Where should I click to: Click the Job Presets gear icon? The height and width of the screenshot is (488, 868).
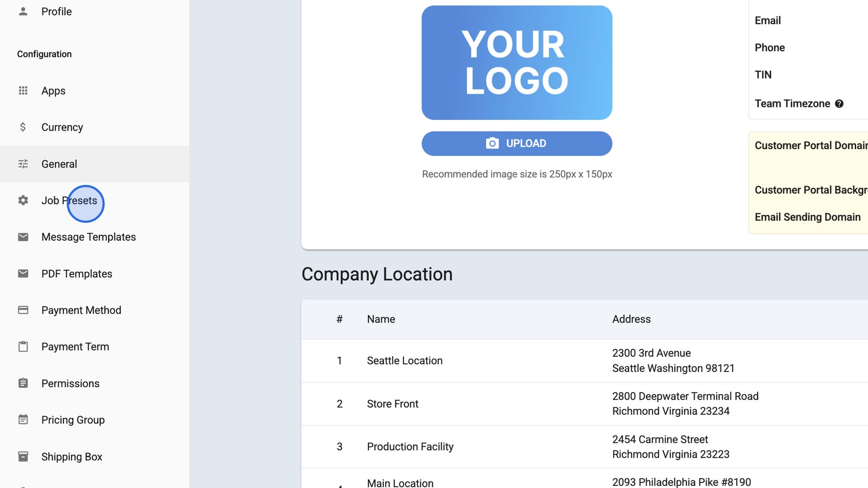coord(23,200)
